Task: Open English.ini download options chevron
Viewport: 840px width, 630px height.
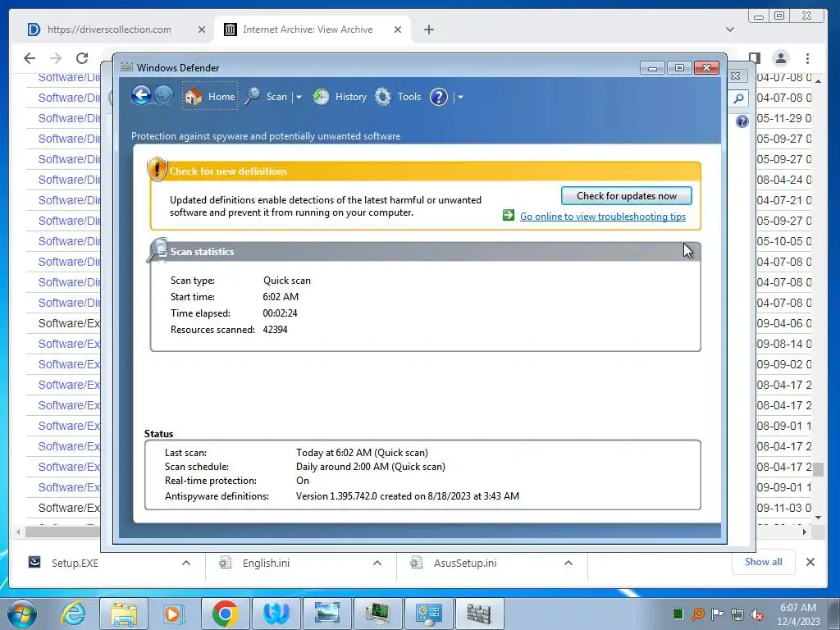Action: pos(377,563)
